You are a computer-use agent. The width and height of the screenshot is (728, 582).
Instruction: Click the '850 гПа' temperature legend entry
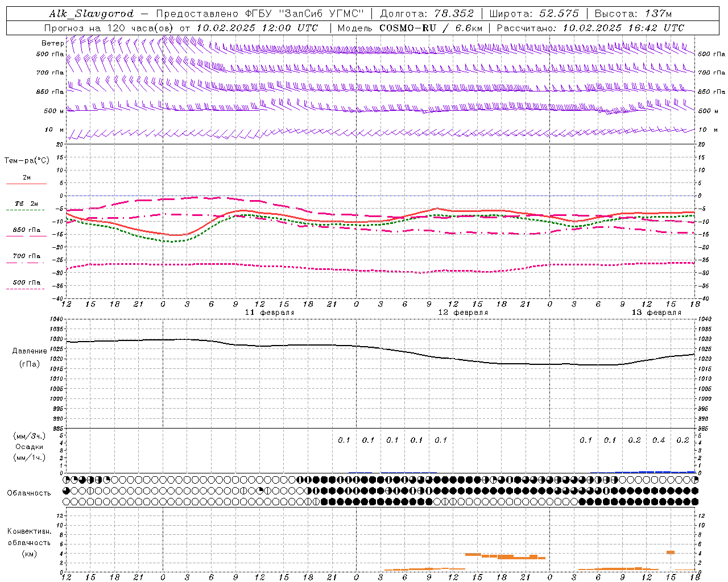pos(27,230)
